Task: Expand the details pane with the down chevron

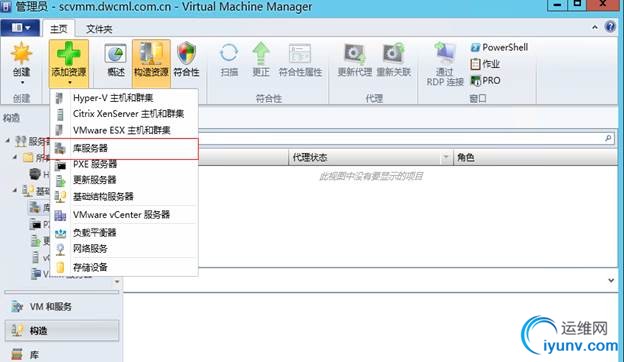Action: click(611, 280)
